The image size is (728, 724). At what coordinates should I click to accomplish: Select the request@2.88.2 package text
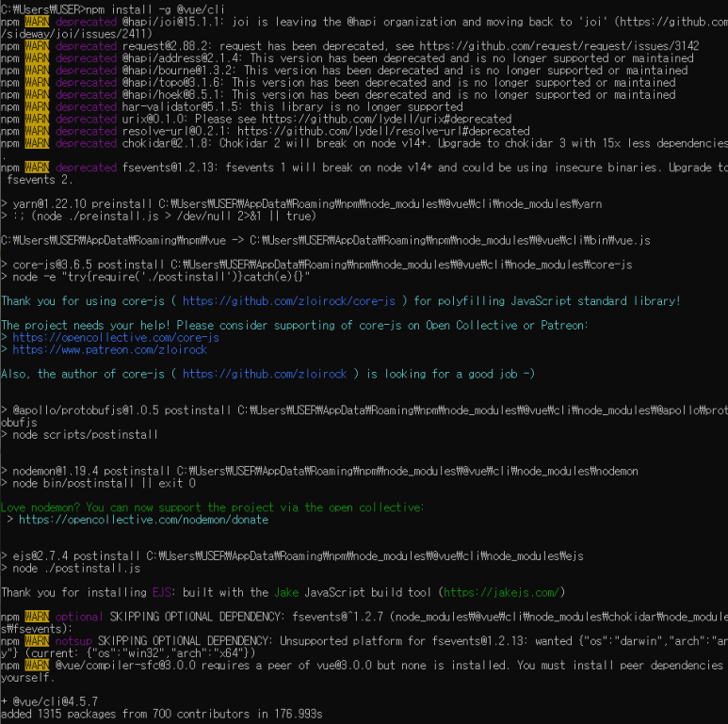(167, 46)
